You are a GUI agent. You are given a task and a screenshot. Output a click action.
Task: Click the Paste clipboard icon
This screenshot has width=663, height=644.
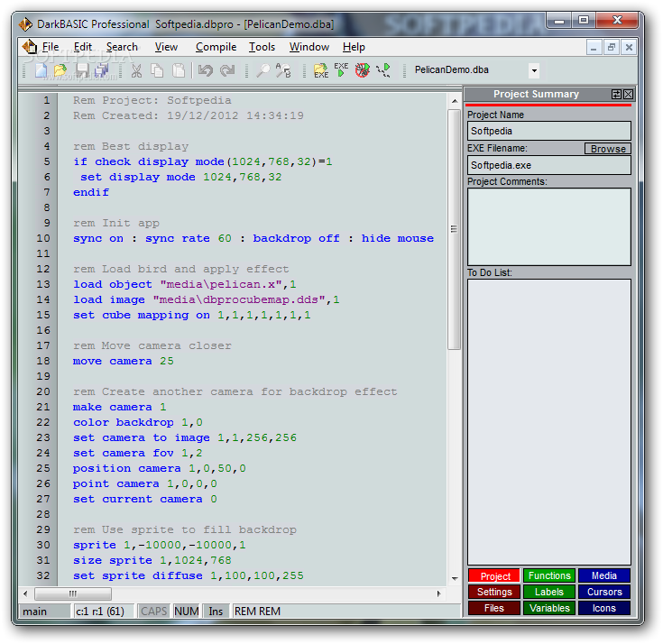coord(179,70)
